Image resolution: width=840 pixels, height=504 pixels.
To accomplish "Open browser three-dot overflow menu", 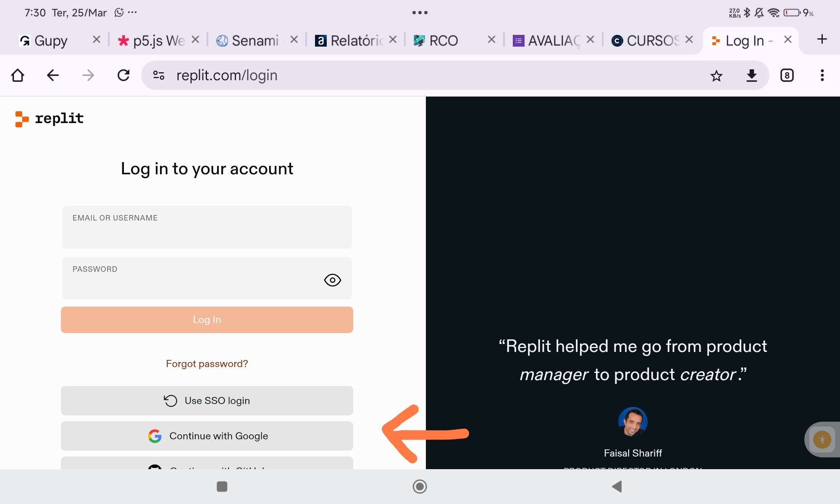I will (822, 76).
